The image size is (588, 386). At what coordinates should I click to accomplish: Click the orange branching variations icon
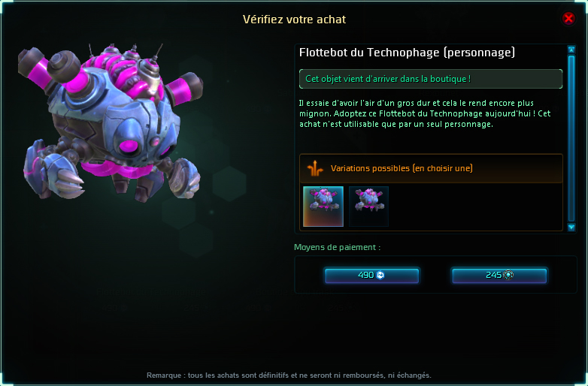315,168
